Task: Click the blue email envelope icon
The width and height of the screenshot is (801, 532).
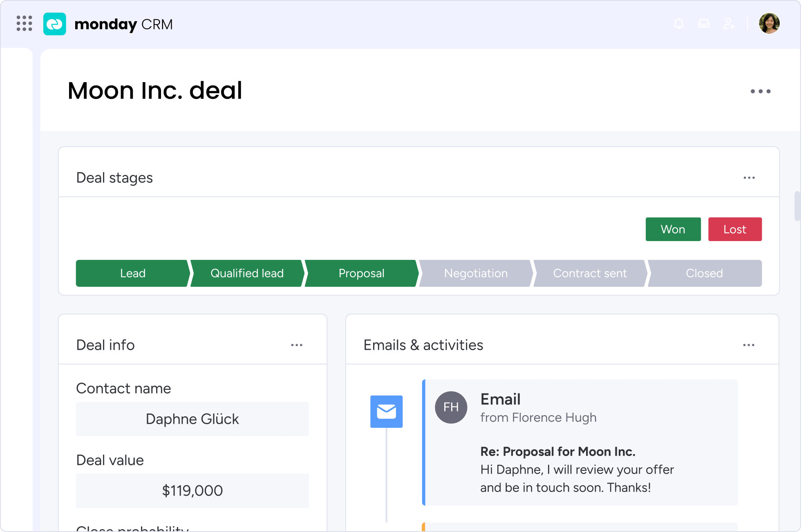Action: (x=386, y=411)
